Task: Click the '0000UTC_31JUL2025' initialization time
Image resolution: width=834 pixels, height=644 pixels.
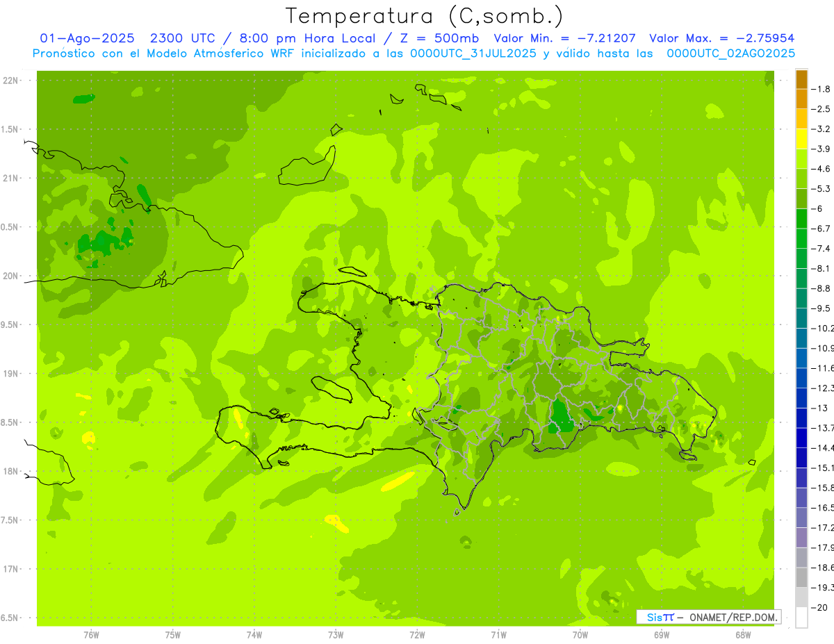Action: 473,53
